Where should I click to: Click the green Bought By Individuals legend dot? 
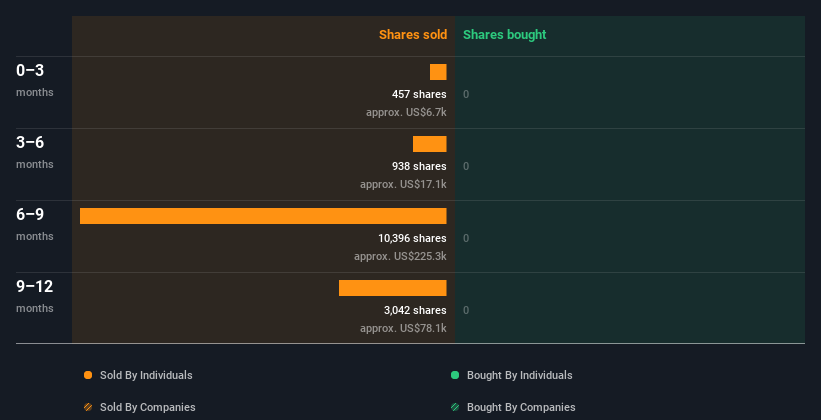pos(455,375)
